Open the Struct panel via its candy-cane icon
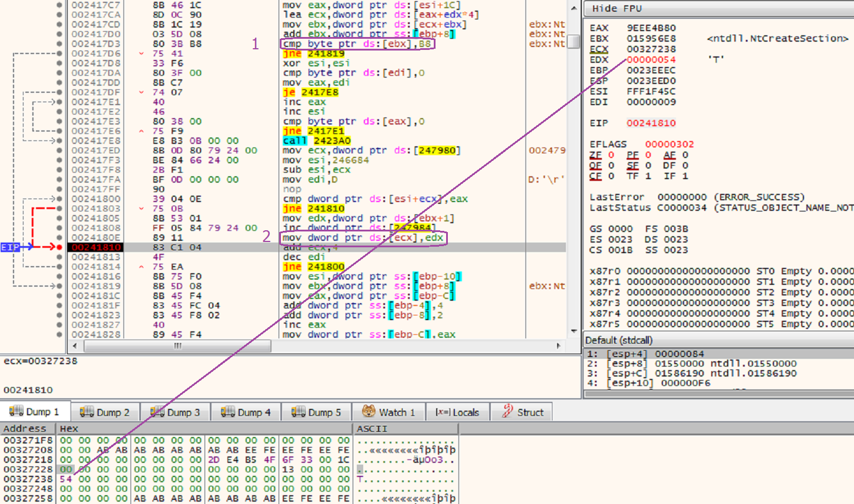Viewport: 854px width, 504px height. pos(507,411)
